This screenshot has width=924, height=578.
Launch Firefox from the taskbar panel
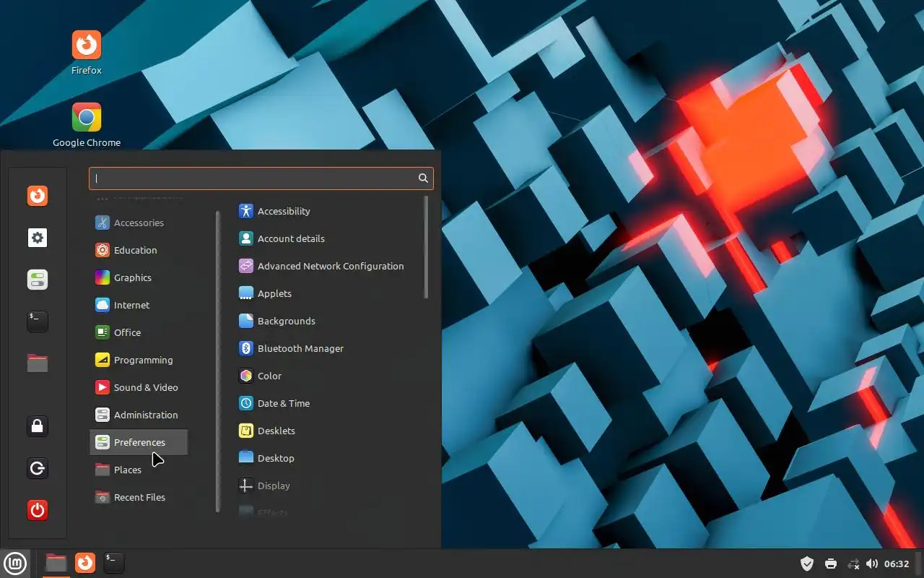point(85,562)
